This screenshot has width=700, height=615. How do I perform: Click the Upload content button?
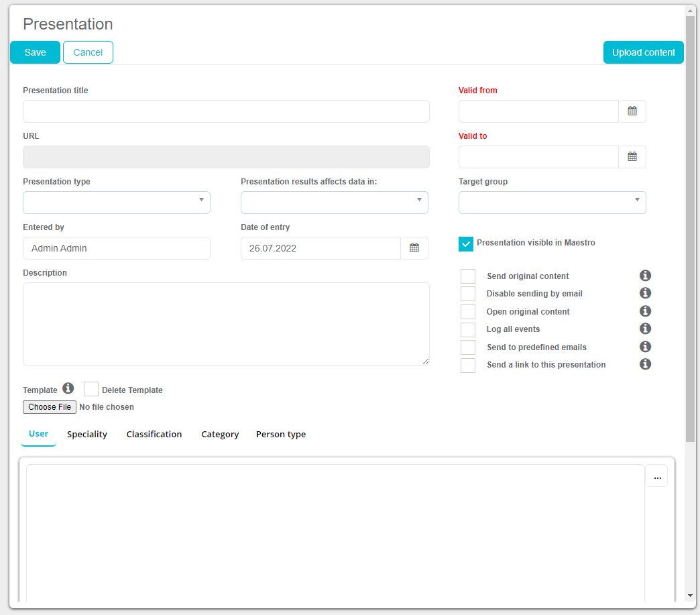tap(643, 53)
